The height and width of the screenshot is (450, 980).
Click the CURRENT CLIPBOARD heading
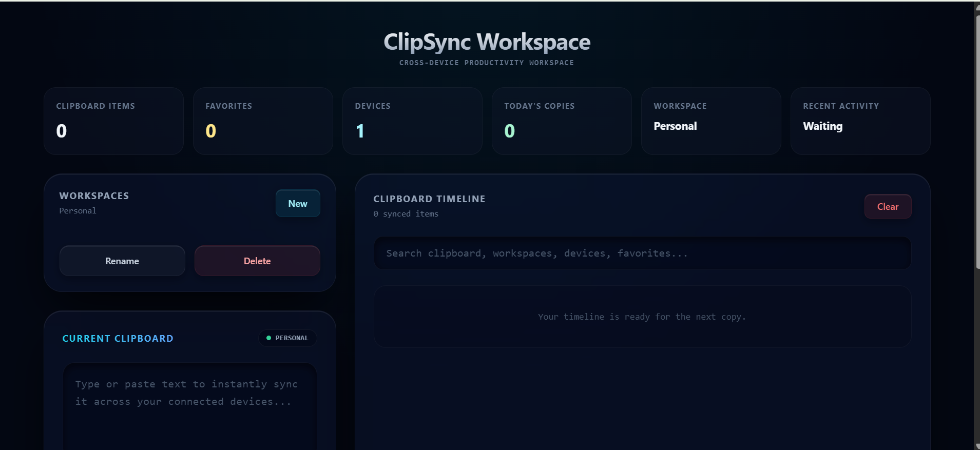coord(118,339)
